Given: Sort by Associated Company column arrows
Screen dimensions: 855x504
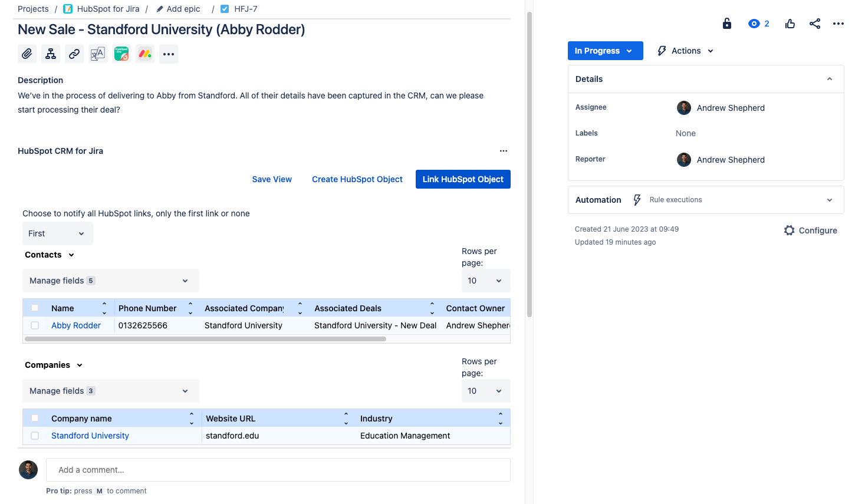Looking at the screenshot, I should 300,308.
